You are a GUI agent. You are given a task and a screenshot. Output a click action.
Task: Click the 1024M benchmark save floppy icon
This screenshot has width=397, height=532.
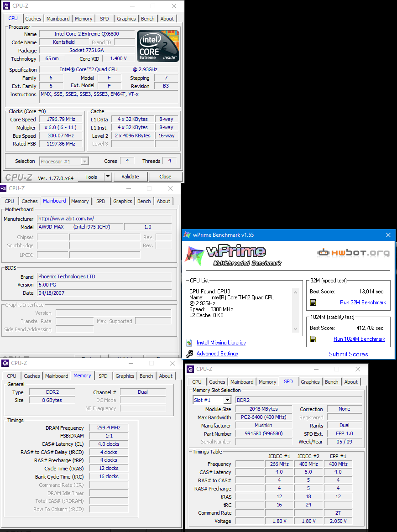pos(313,339)
